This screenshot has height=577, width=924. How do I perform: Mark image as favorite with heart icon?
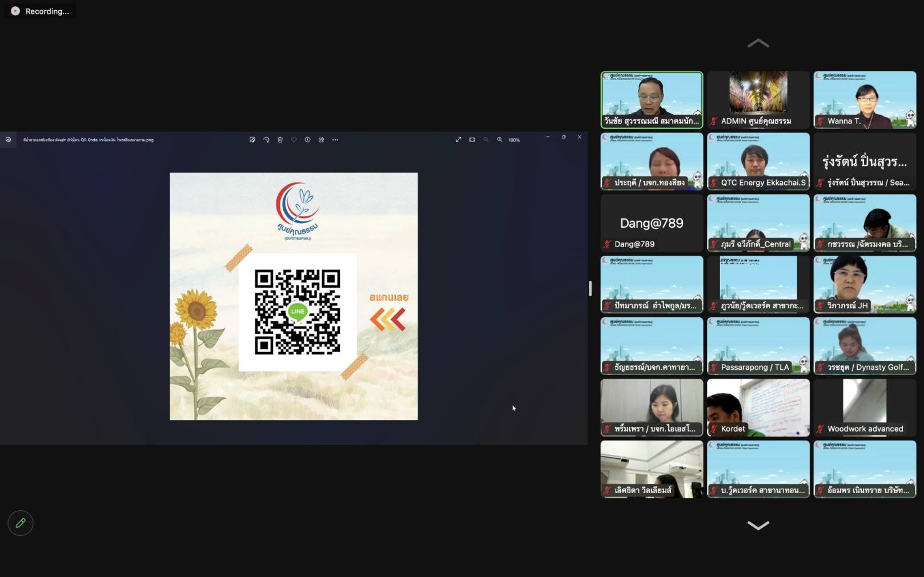pyautogui.click(x=294, y=140)
